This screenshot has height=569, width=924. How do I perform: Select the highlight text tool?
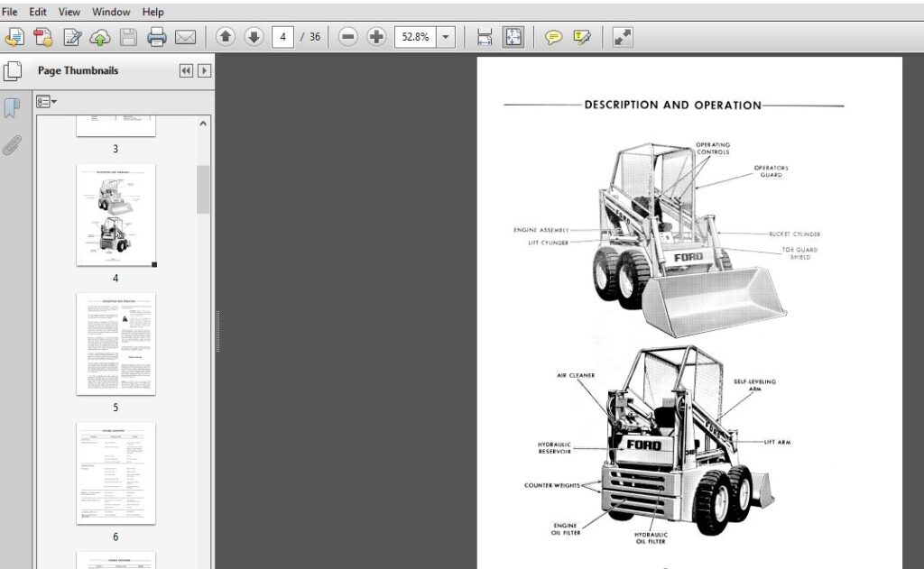point(582,37)
